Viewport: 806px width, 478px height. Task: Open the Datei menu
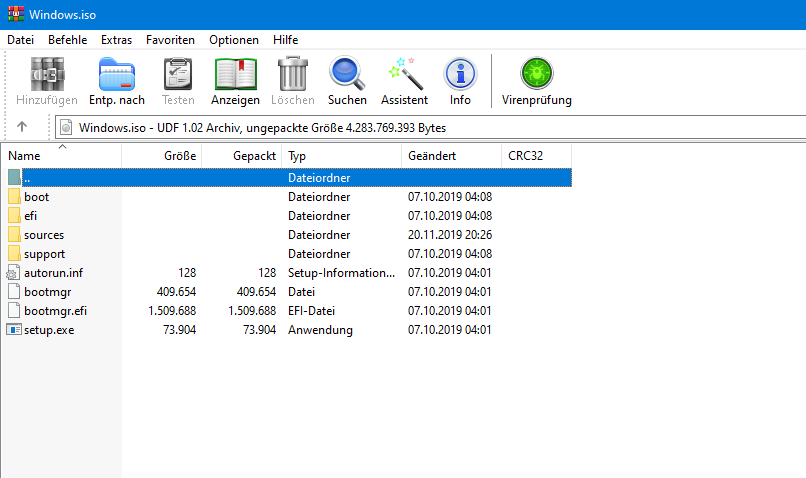[x=21, y=40]
